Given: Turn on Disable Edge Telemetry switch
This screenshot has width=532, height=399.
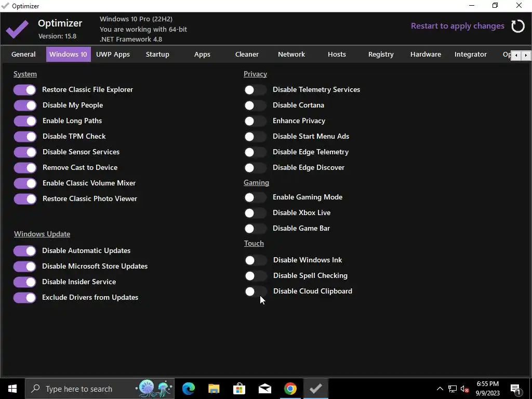Looking at the screenshot, I should [255, 152].
